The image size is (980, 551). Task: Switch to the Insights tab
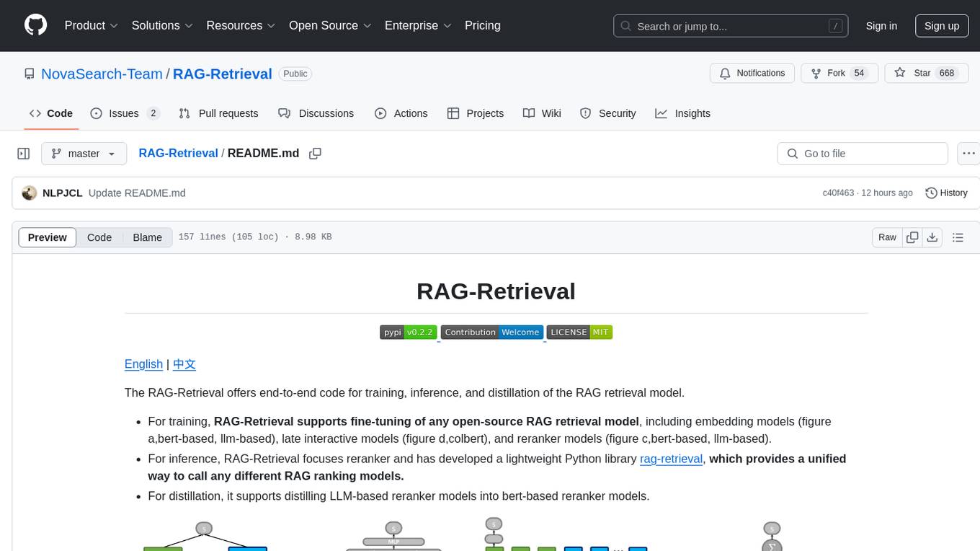pyautogui.click(x=683, y=113)
